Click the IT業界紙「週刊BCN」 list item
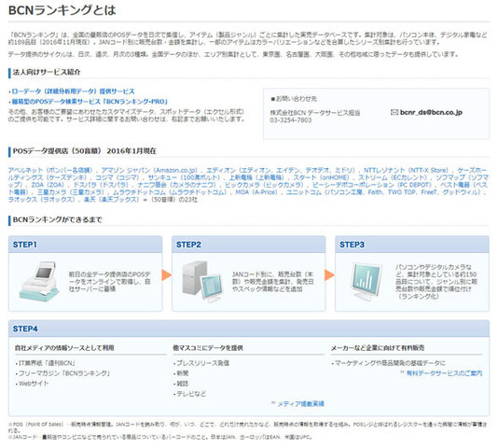Screen dimensions: 498x448 [x=46, y=363]
